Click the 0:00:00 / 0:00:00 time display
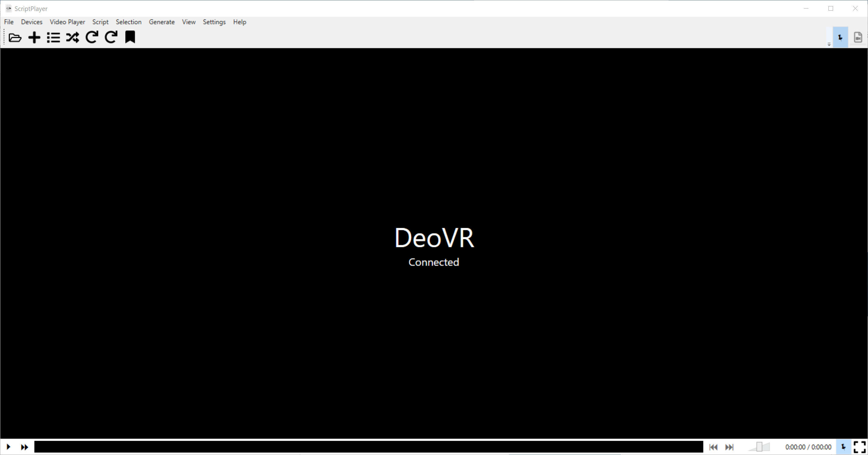Viewport: 868px width, 455px height. 808,447
